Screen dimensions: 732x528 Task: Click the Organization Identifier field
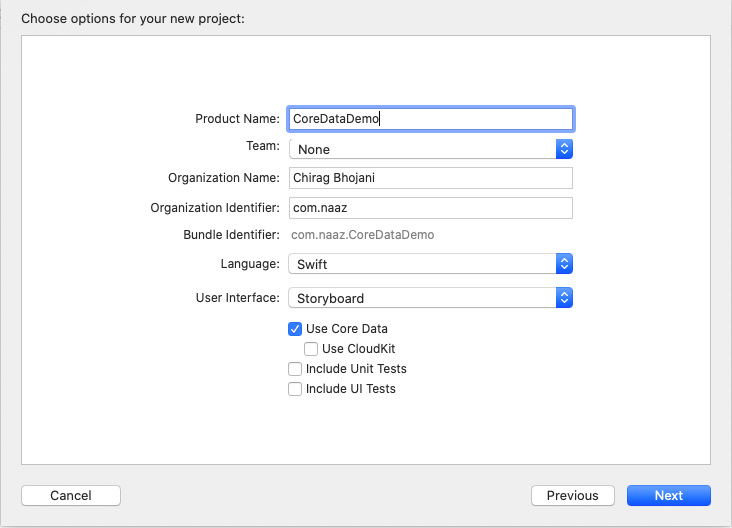pyautogui.click(x=430, y=208)
